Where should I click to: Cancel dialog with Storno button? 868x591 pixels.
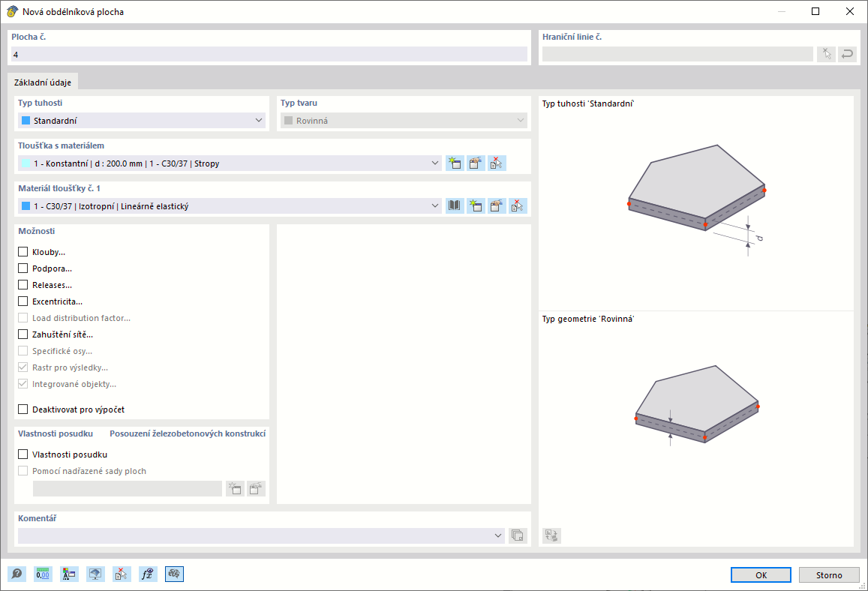[829, 575]
